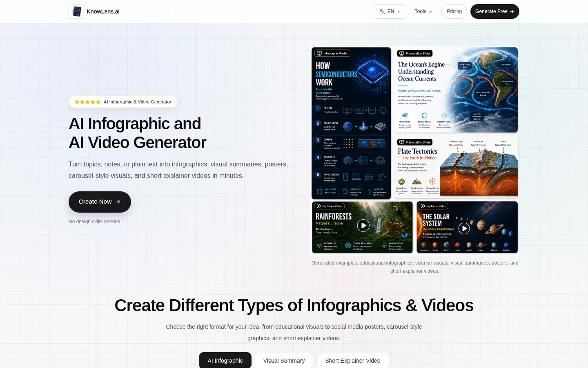Open the Plate Tectonics slide thumbnail
The height and width of the screenshot is (368, 588).
(456, 166)
